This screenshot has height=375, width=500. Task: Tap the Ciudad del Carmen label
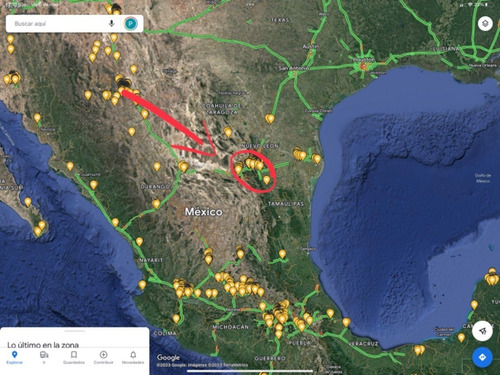[x=444, y=332]
